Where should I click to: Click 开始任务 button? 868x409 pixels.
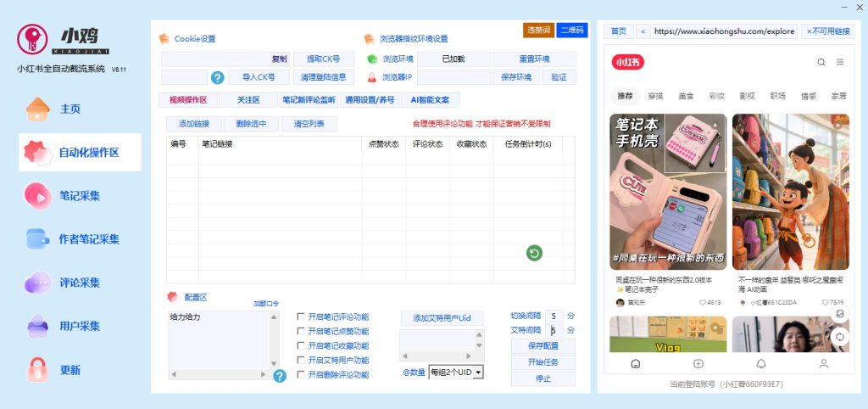tap(543, 361)
